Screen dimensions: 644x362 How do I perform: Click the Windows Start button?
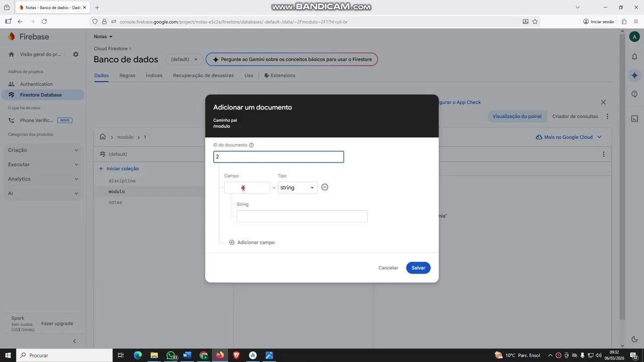click(x=8, y=355)
